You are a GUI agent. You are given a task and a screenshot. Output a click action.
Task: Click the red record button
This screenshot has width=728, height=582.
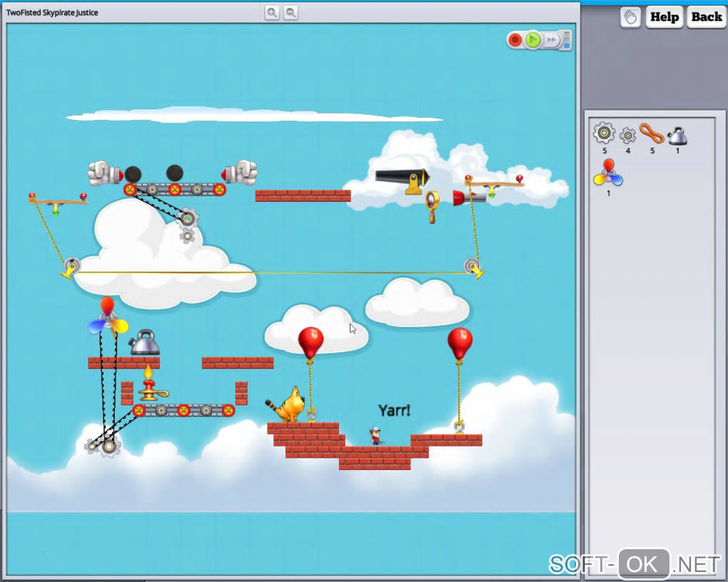[x=515, y=40]
